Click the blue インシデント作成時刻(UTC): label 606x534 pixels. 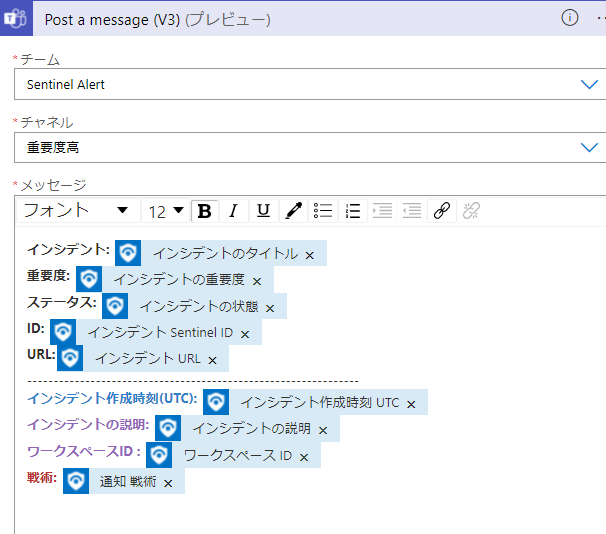pyautogui.click(x=112, y=398)
